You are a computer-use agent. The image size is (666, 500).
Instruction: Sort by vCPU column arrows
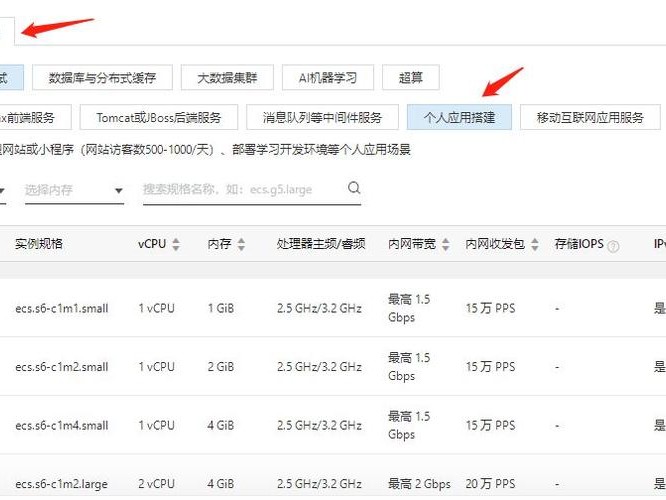176,244
